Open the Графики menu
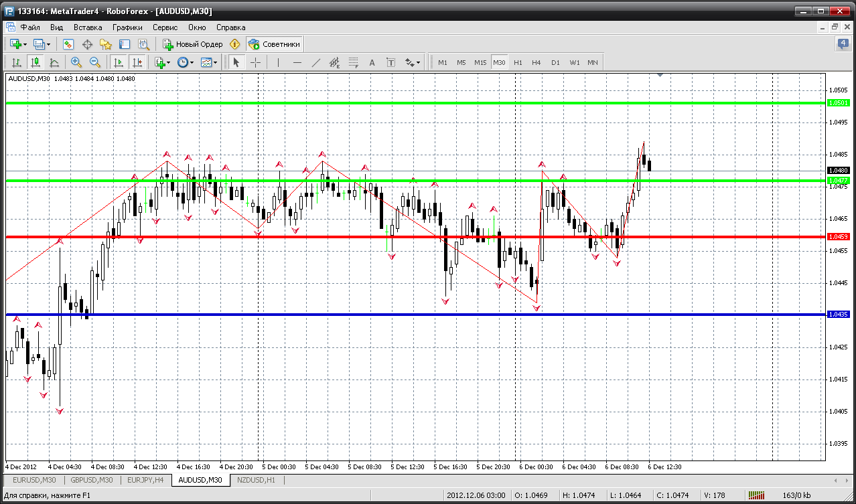Screen dimensions: 856x504 point(127,27)
